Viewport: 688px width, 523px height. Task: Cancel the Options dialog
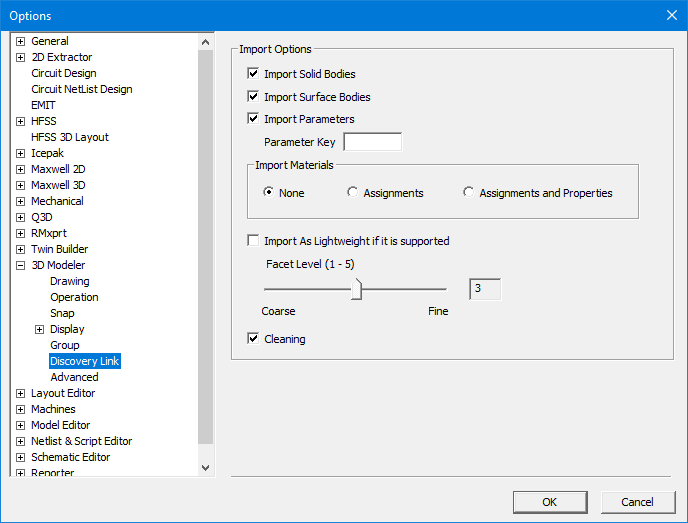(x=637, y=502)
